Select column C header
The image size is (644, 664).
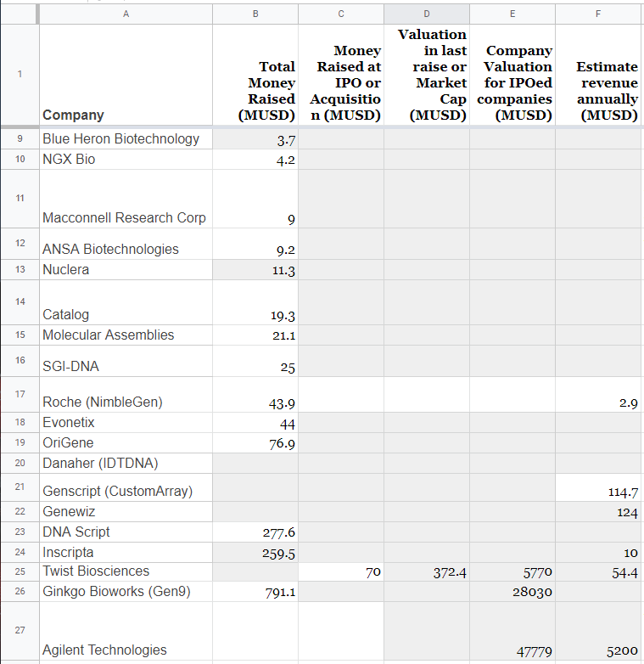click(x=341, y=14)
